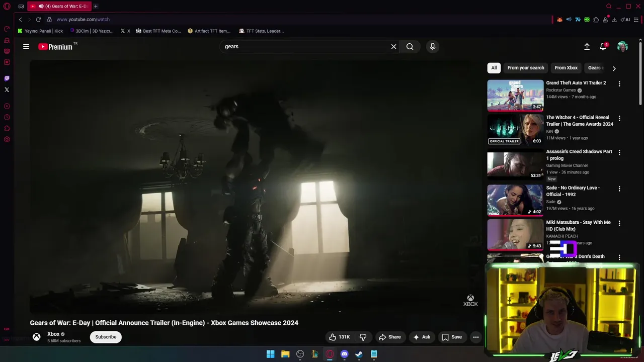644x362 pixels.
Task: Open options menu for Gears Dom's Death video
Action: point(619,257)
